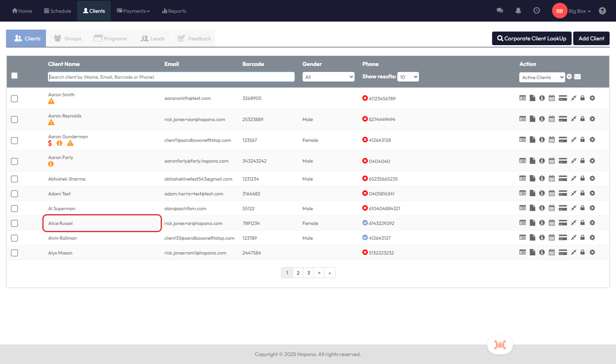Viewport: 616px width, 364px height.
Task: Click the Add Client button
Action: click(591, 38)
